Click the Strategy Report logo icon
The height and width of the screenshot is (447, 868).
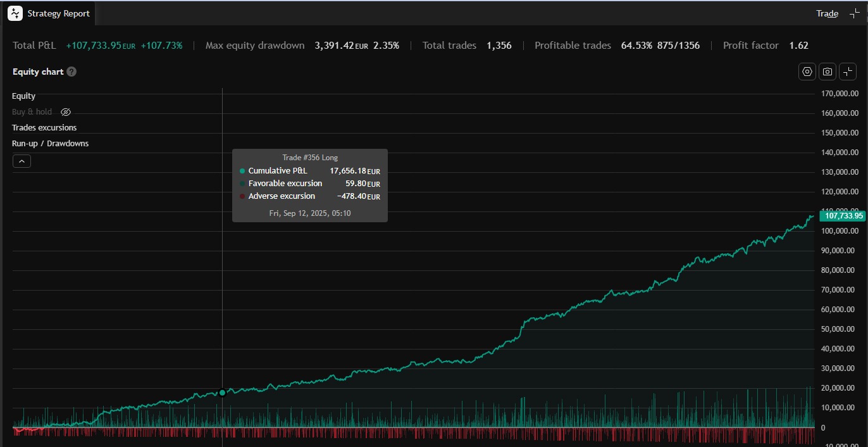[x=15, y=13]
